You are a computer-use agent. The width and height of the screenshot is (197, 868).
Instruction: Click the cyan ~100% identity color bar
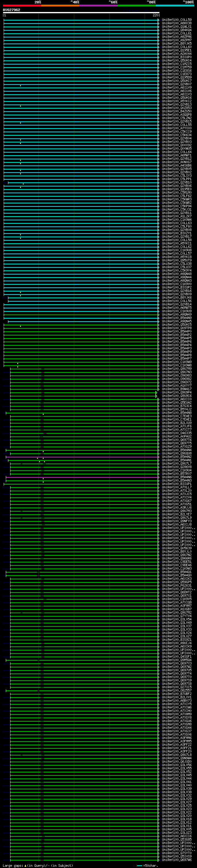click(175, 6)
